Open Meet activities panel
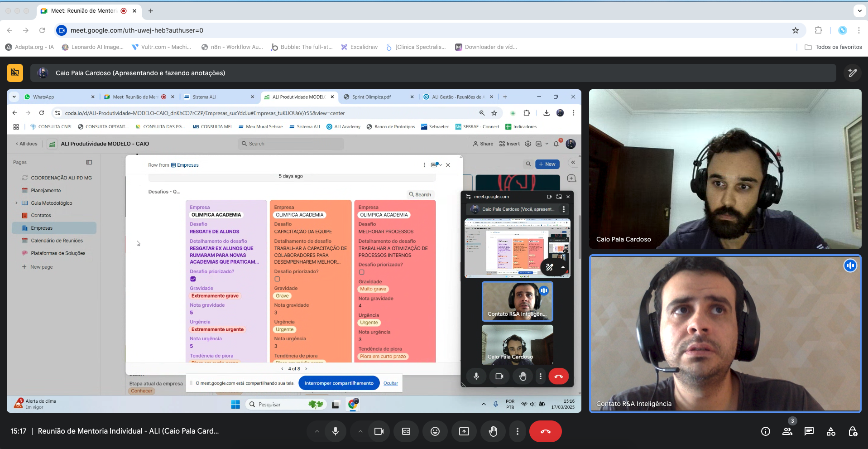Viewport: 868px width, 449px height. pyautogui.click(x=831, y=431)
